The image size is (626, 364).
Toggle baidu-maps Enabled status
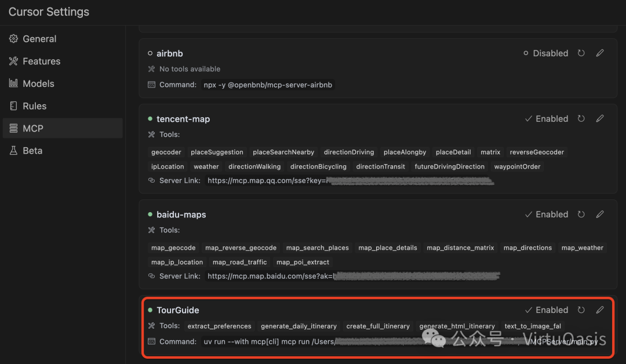pyautogui.click(x=546, y=214)
